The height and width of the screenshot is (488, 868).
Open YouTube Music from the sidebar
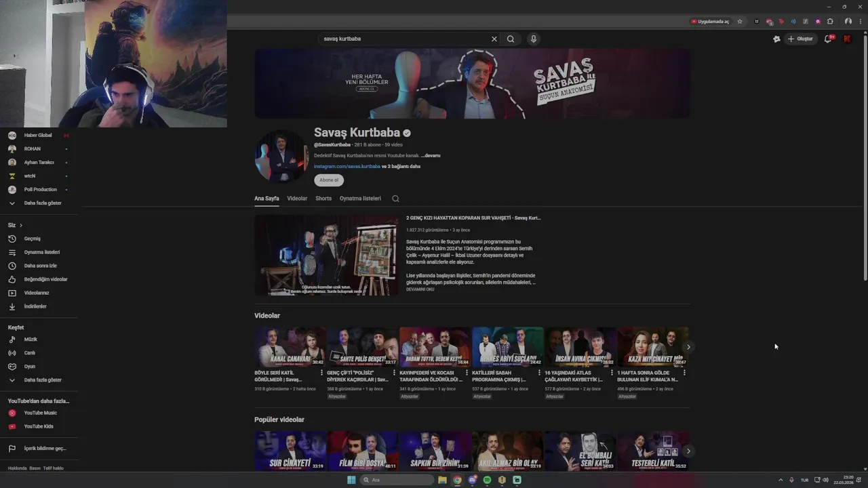click(x=39, y=413)
